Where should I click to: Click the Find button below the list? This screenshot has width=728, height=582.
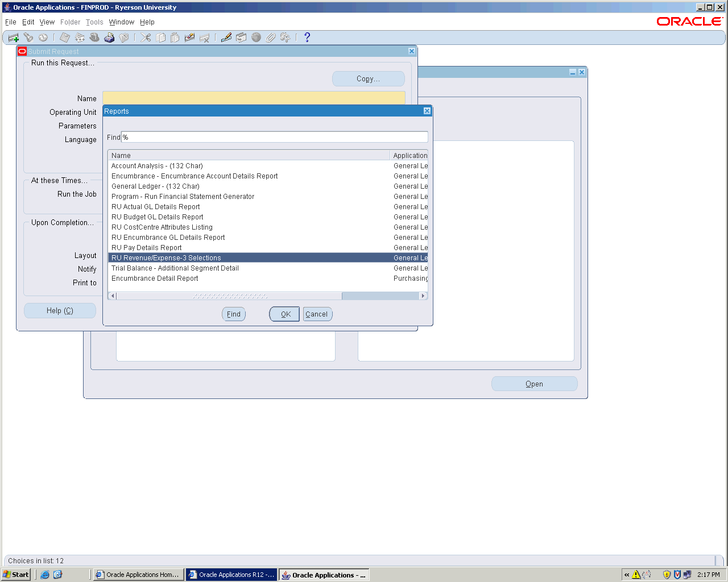233,314
